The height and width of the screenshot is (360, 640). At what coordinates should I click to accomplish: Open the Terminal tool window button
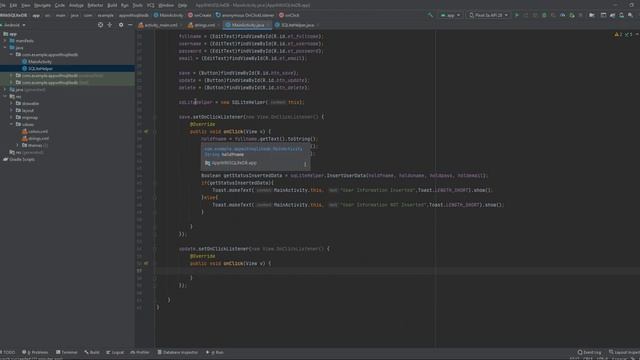pyautogui.click(x=67, y=352)
